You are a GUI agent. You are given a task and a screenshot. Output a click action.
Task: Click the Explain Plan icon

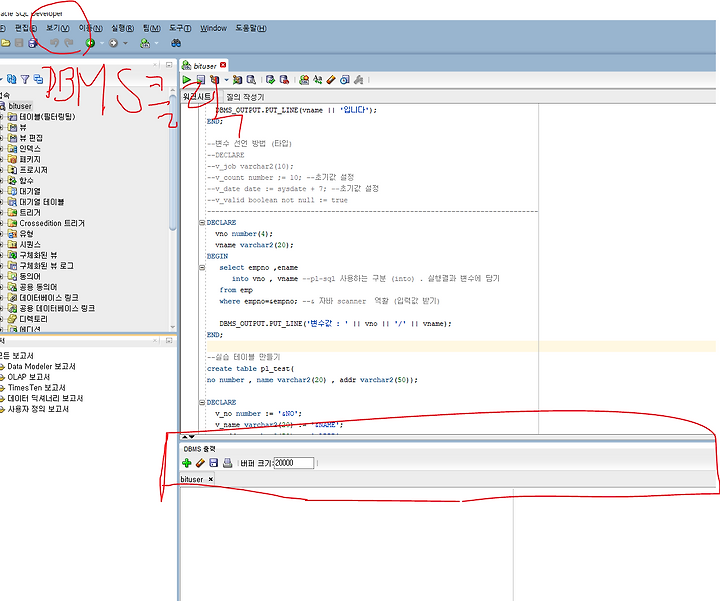pyautogui.click(x=214, y=80)
